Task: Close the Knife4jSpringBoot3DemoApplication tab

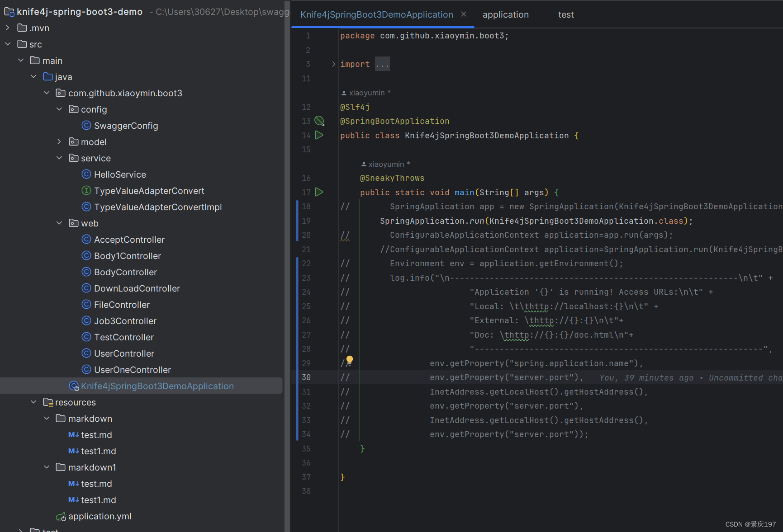Action: 463,14
